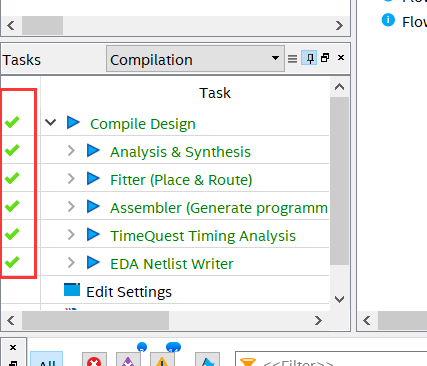
Task: Open Edit Settings
Action: [x=129, y=292]
